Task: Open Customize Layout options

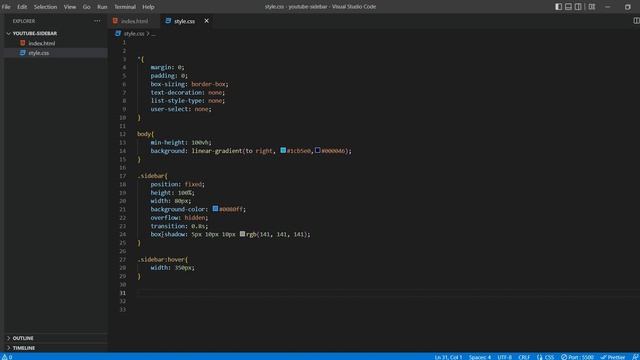Action: (x=591, y=7)
